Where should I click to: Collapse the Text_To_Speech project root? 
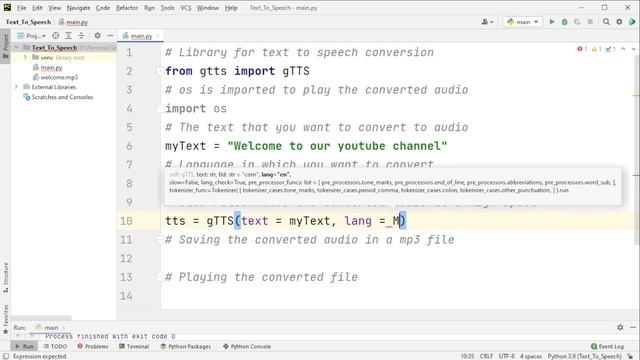click(16, 48)
